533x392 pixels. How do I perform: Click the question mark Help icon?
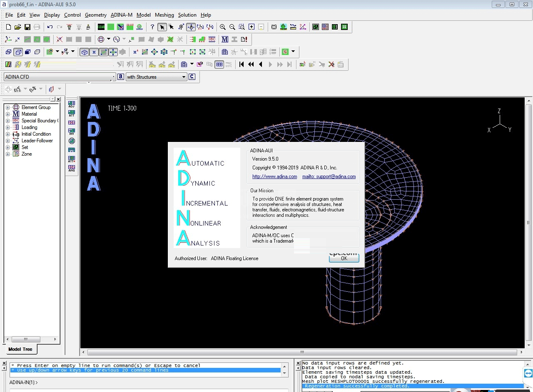pyautogui.click(x=152, y=27)
